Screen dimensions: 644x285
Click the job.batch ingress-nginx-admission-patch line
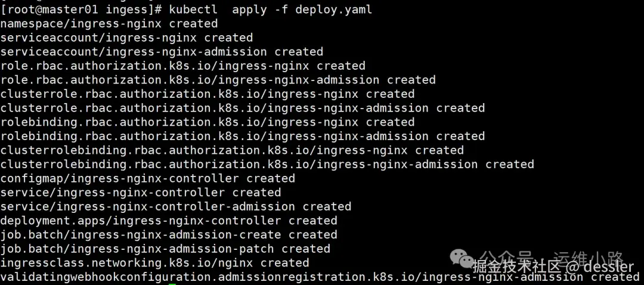165,249
